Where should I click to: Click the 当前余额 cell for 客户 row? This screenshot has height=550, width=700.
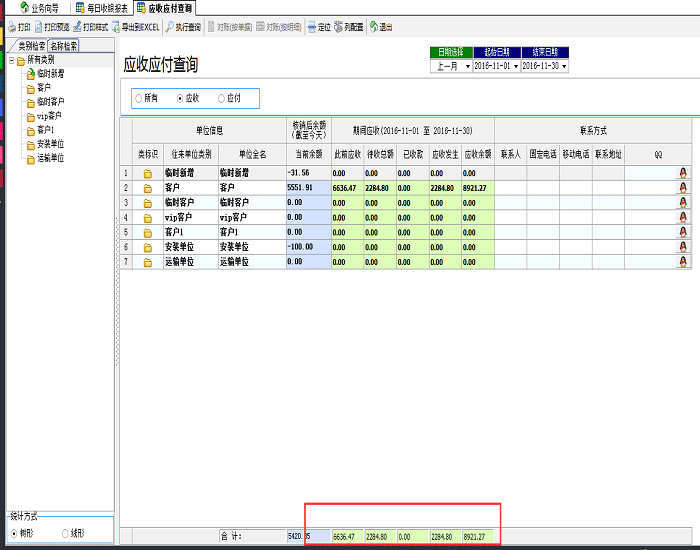(x=307, y=187)
